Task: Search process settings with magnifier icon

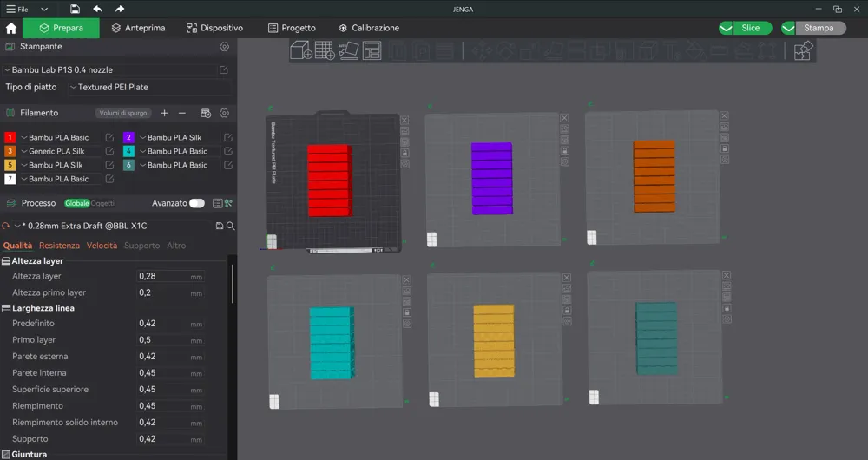Action: click(231, 226)
